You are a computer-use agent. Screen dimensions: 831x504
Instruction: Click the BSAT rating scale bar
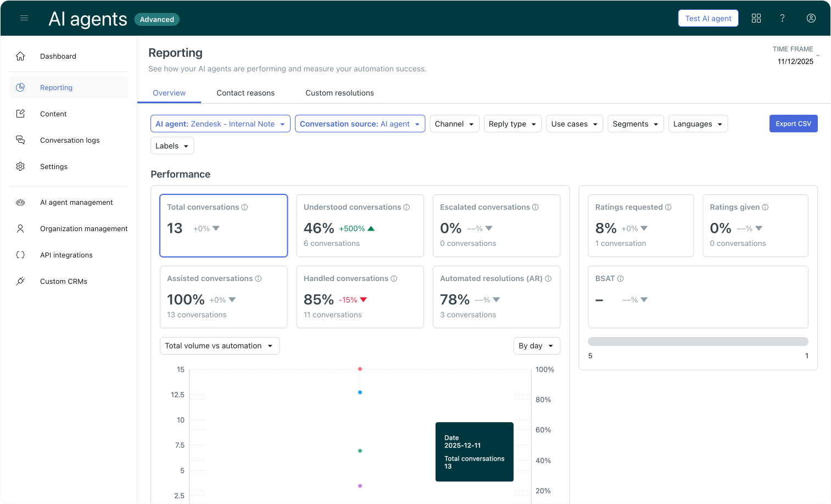tap(698, 341)
